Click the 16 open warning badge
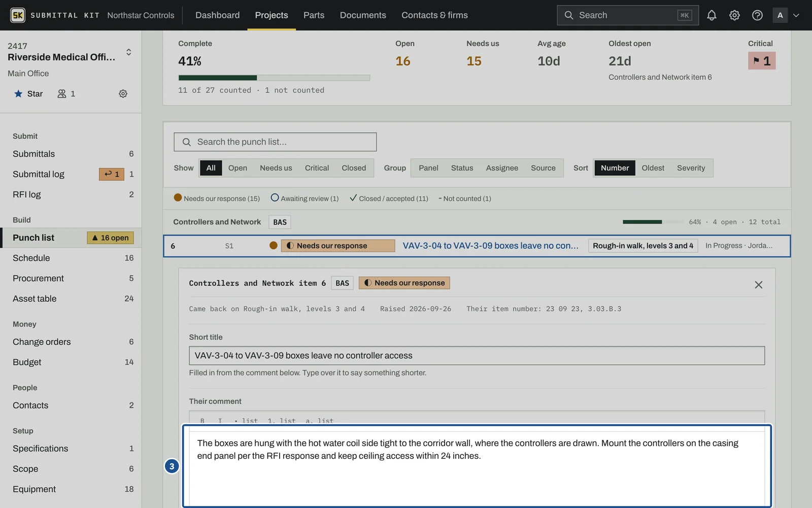Image resolution: width=812 pixels, height=508 pixels. click(110, 238)
